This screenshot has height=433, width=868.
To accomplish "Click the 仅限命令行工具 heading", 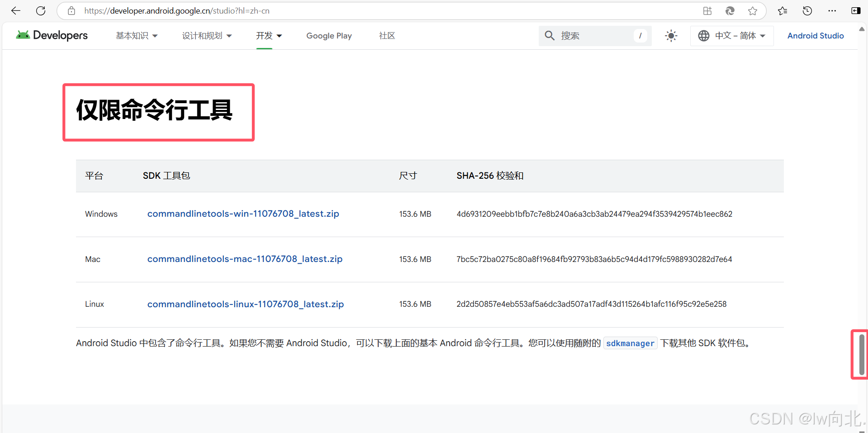I will click(154, 110).
